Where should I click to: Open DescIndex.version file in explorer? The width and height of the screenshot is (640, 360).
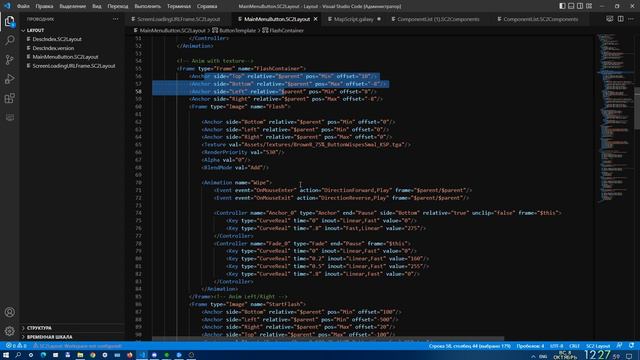[x=53, y=48]
